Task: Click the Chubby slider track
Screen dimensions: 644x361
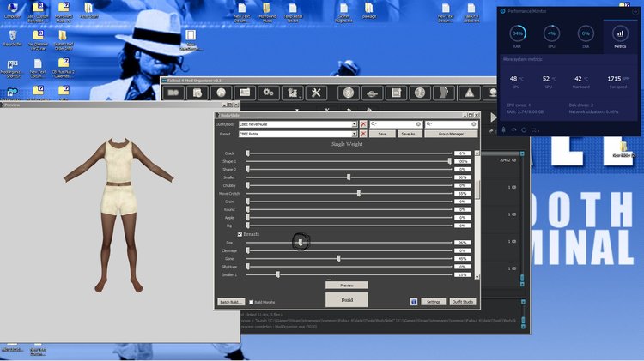Action: point(349,185)
